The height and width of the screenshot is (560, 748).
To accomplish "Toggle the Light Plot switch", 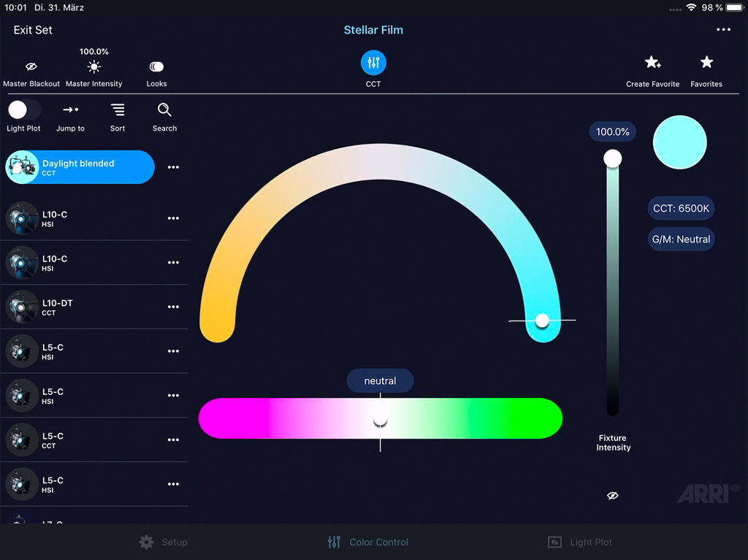I will [x=24, y=110].
